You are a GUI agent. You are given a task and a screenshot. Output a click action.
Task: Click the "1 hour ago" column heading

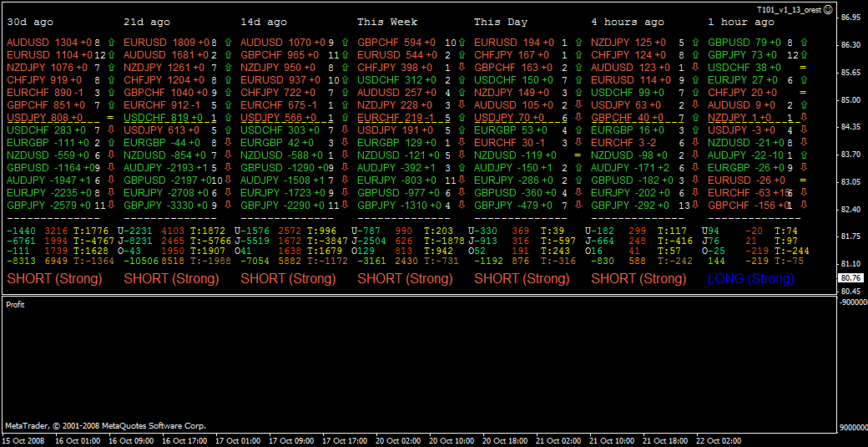[741, 22]
